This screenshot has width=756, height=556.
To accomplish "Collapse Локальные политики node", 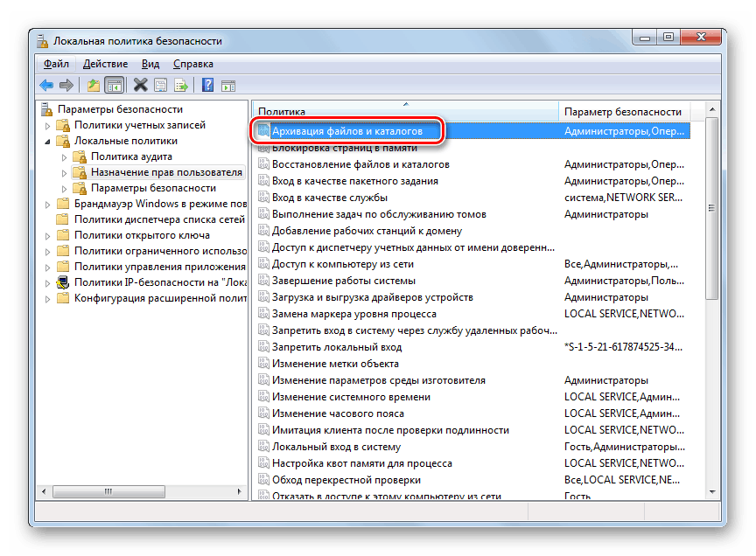I will point(47,142).
